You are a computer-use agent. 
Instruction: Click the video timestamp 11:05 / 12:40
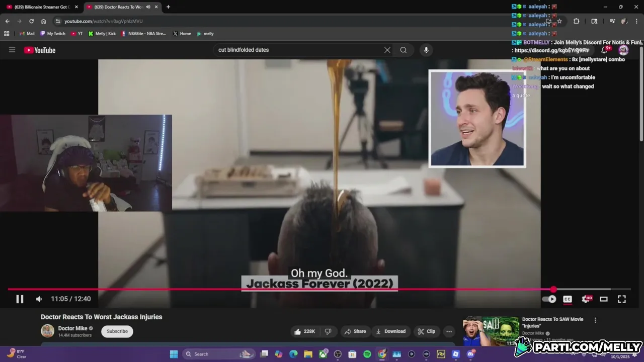[71, 299]
